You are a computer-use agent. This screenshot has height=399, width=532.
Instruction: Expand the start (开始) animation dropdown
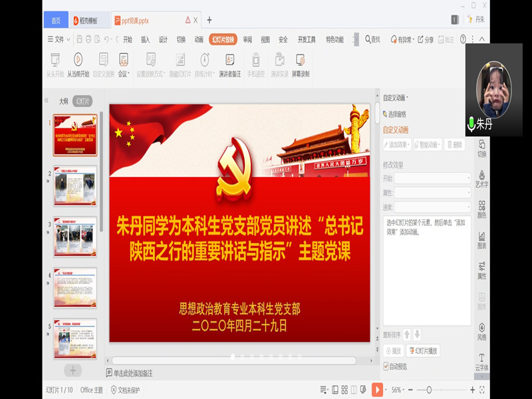tap(432, 178)
